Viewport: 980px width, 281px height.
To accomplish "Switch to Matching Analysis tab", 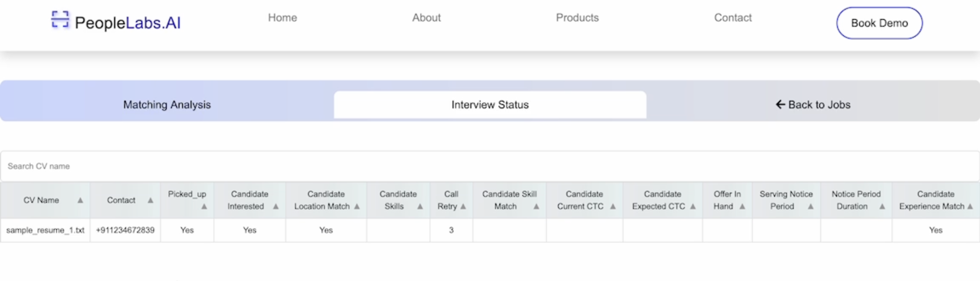I will [167, 104].
